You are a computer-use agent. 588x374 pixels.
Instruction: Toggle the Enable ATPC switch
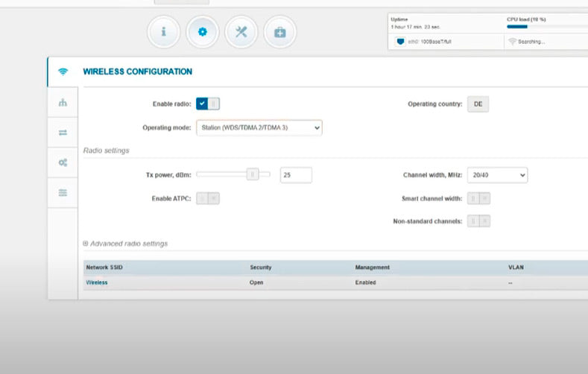coord(208,198)
